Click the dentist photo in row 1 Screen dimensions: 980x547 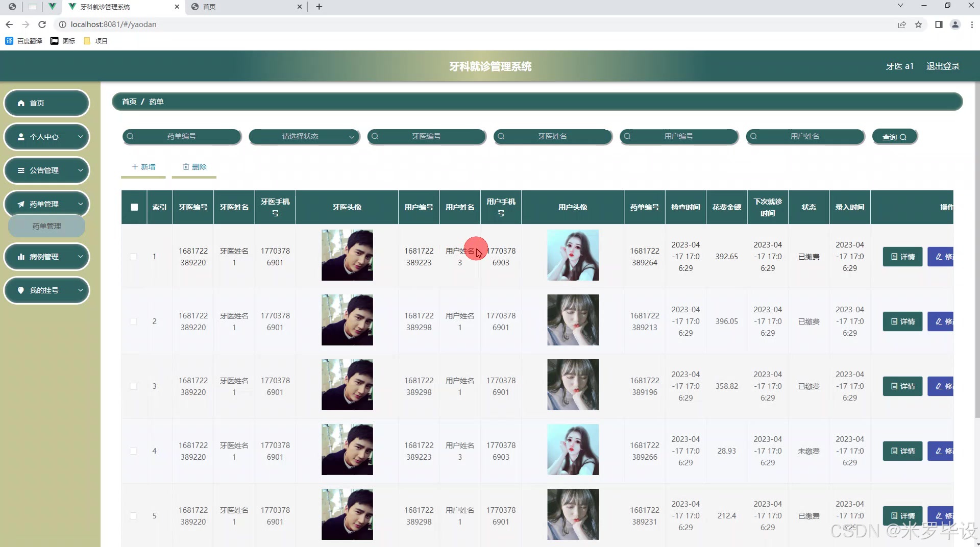347,255
